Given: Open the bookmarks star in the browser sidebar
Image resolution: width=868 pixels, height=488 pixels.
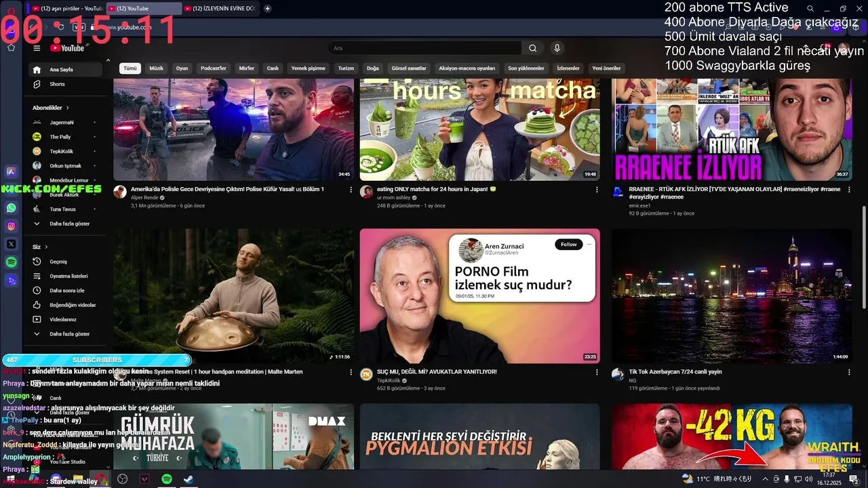Looking at the screenshot, I should tap(11, 47).
